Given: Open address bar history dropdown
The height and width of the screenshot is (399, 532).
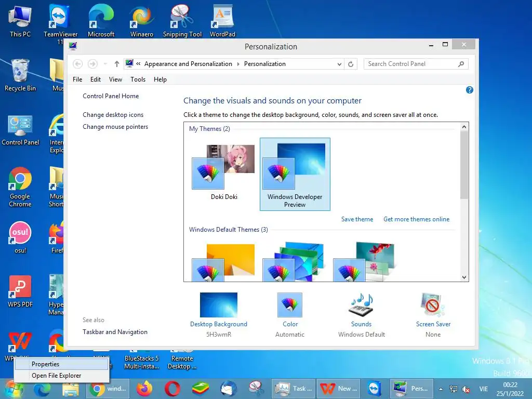Looking at the screenshot, I should (339, 64).
